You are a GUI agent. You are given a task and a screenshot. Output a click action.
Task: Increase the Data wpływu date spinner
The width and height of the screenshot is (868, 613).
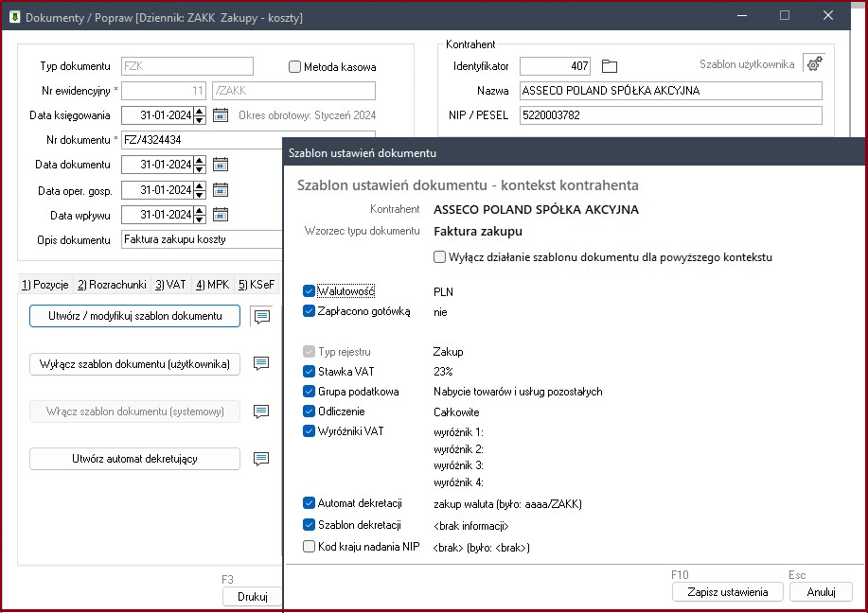[200, 210]
